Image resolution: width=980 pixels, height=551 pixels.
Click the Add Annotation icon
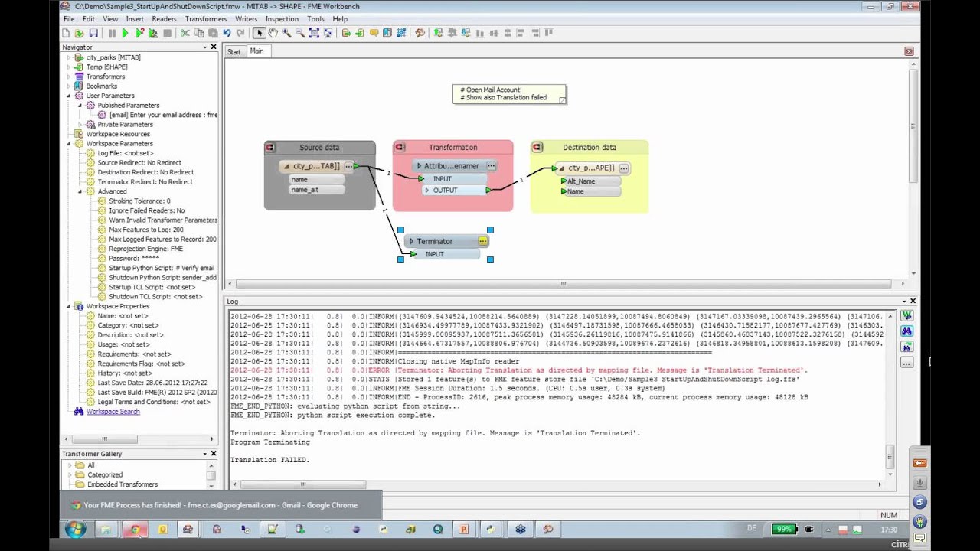pos(374,33)
